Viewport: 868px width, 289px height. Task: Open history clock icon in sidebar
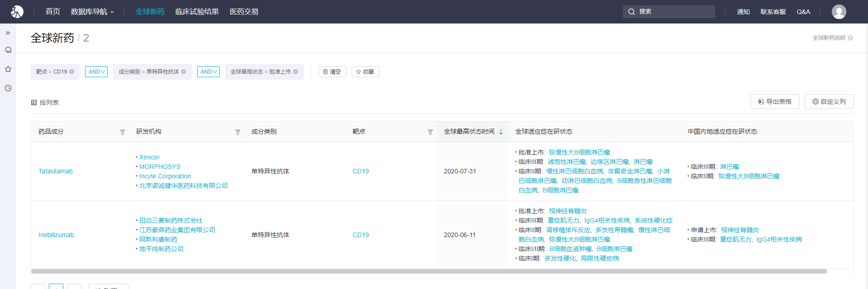(x=8, y=88)
